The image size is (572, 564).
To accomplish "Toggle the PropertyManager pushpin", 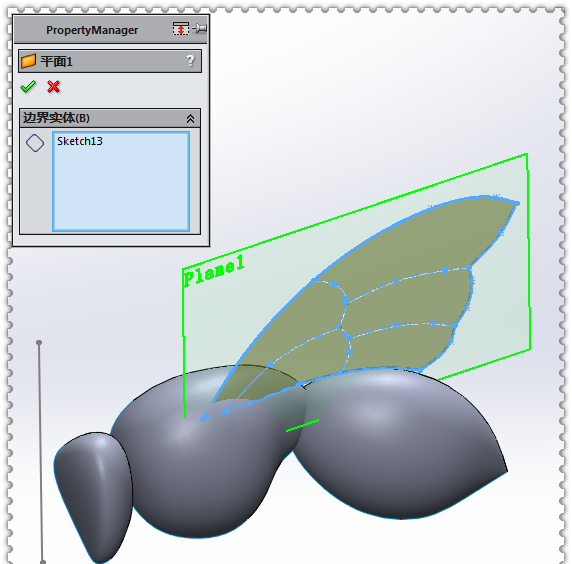I will coord(200,28).
